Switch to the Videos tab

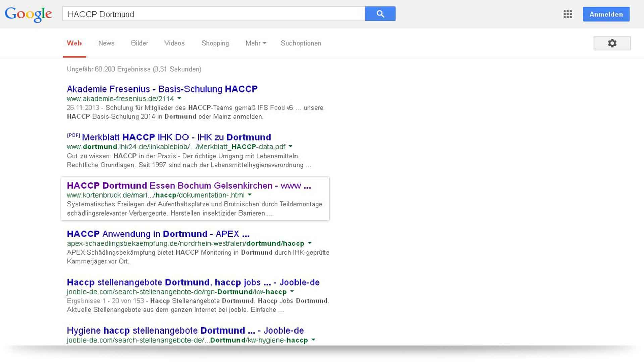174,43
